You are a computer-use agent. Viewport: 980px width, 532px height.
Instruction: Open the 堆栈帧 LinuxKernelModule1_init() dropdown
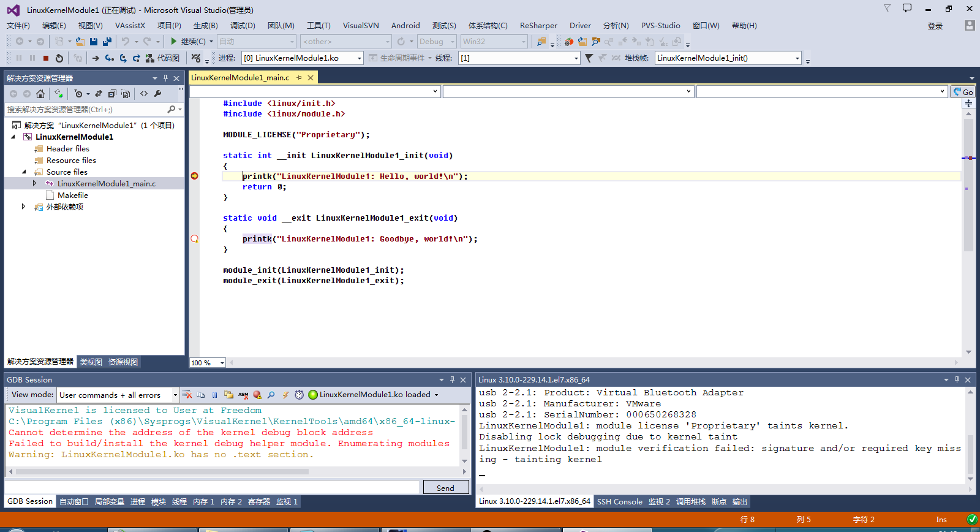click(797, 58)
